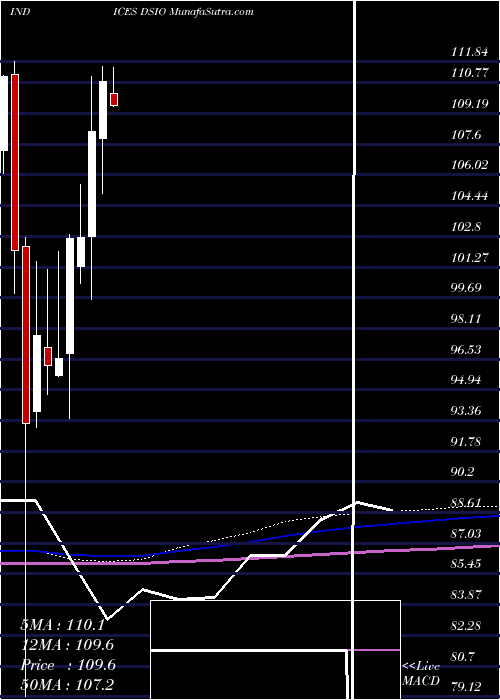The width and height of the screenshot is (500, 700).
Task: Click the 96.53 price axis label
Action: tap(467, 349)
